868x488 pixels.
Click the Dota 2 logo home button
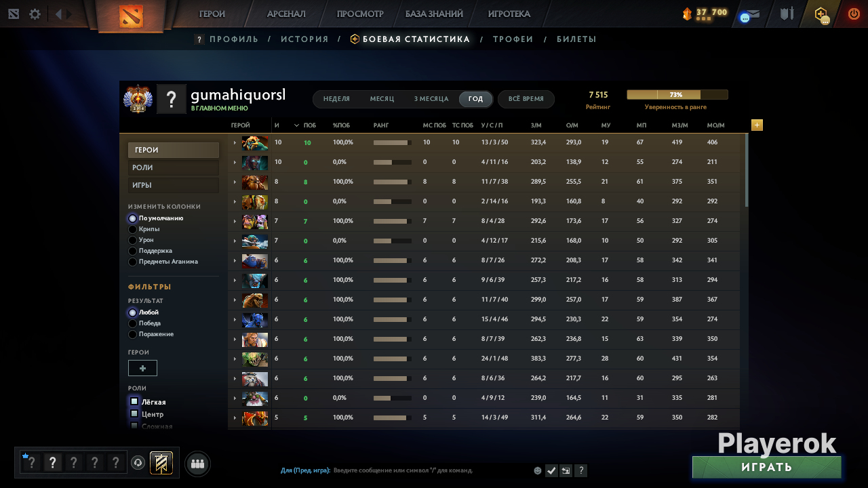131,16
